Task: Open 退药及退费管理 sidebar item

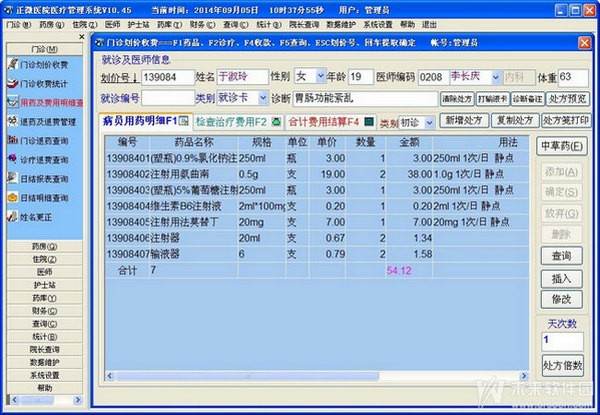Action: point(45,121)
